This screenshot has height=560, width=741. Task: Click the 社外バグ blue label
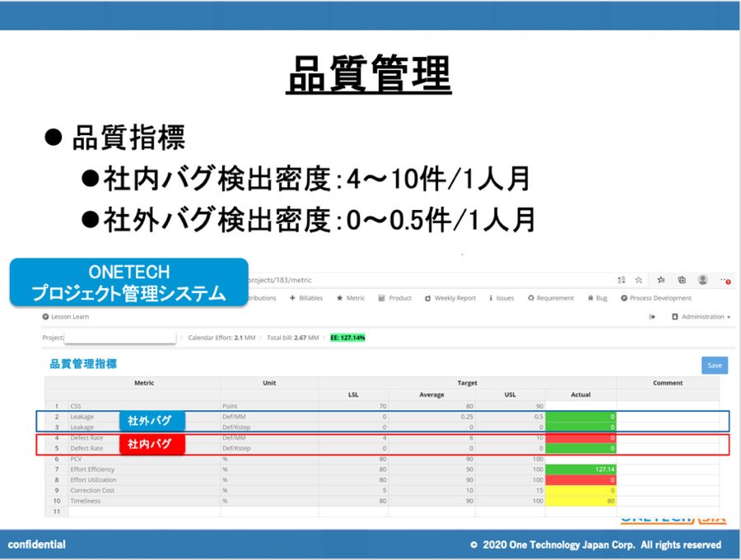pyautogui.click(x=151, y=421)
